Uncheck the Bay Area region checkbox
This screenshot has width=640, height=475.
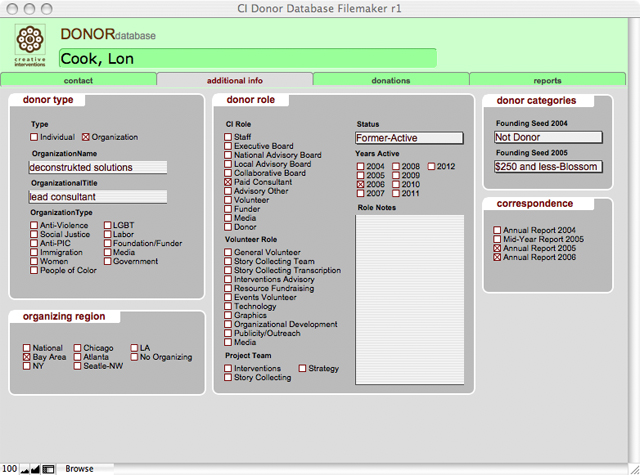[x=27, y=357]
